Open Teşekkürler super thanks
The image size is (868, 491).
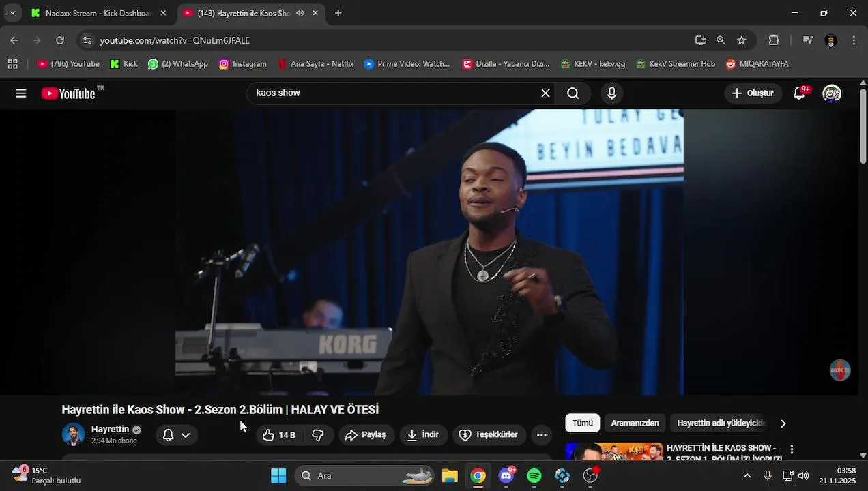tap(489, 435)
